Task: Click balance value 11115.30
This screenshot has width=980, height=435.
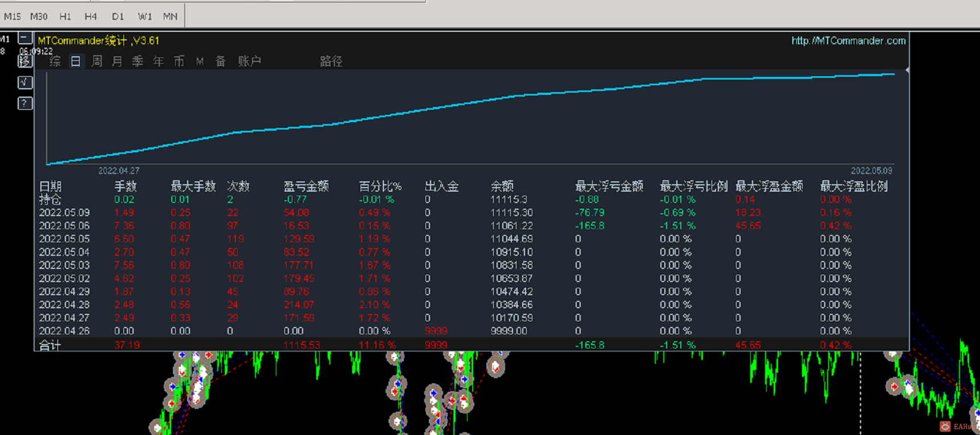Action: 512,213
